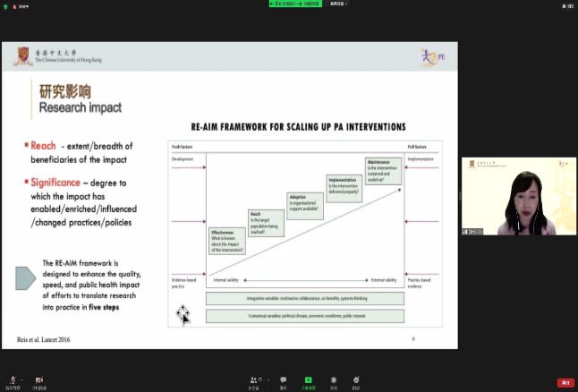578x392 pixels.
Task: Turn on the camera video
Action: click(38, 380)
